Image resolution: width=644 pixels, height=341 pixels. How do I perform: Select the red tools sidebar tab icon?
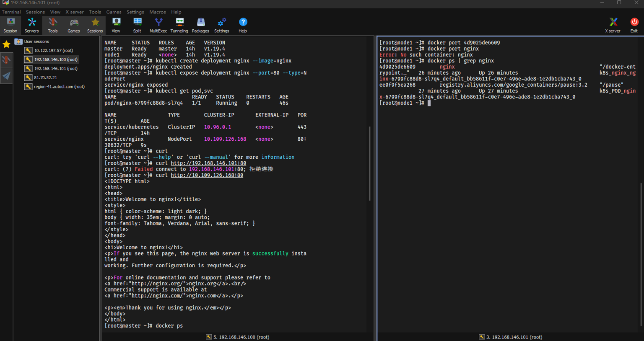coord(6,60)
